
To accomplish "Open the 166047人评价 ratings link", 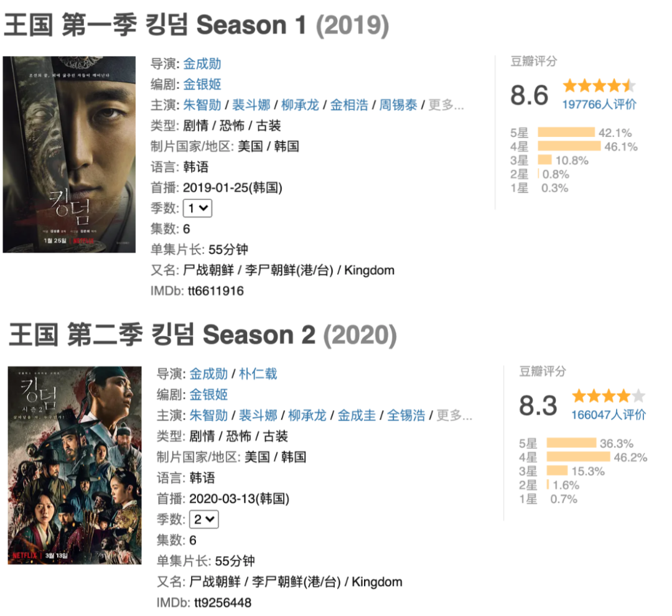I will [609, 414].
